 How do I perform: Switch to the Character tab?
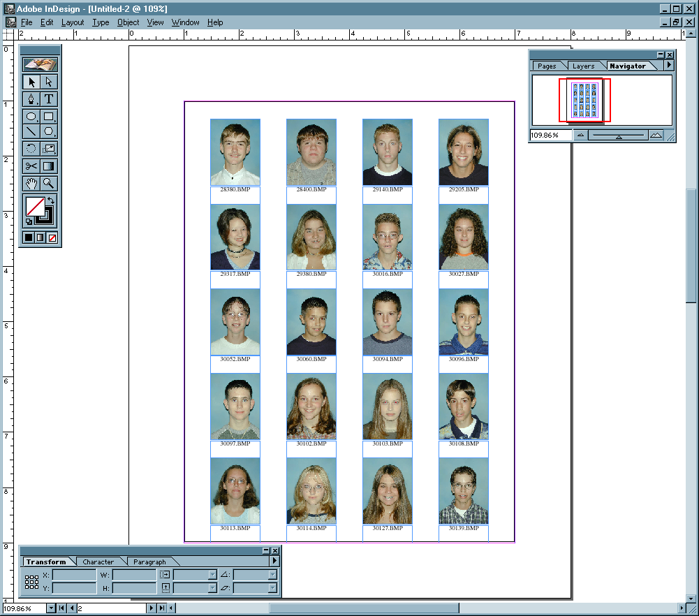pos(98,562)
